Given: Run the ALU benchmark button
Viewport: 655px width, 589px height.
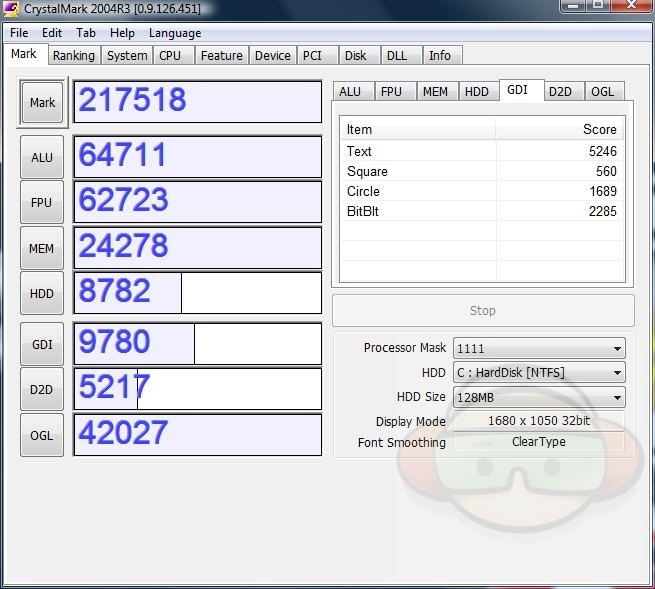Looking at the screenshot, I should pos(42,157).
